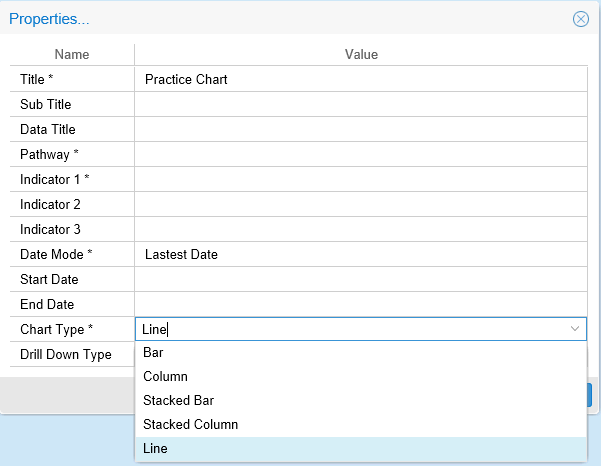
Task: Click the Value column header
Action: point(361,55)
